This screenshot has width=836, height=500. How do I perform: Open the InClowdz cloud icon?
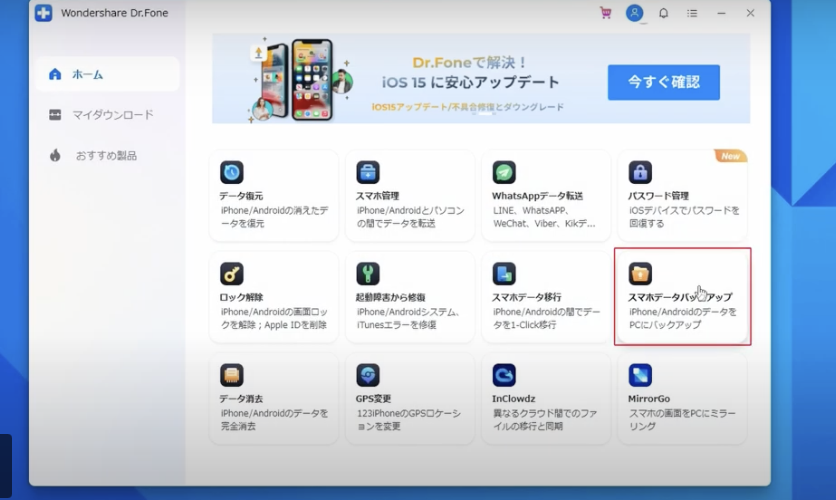tap(504, 375)
